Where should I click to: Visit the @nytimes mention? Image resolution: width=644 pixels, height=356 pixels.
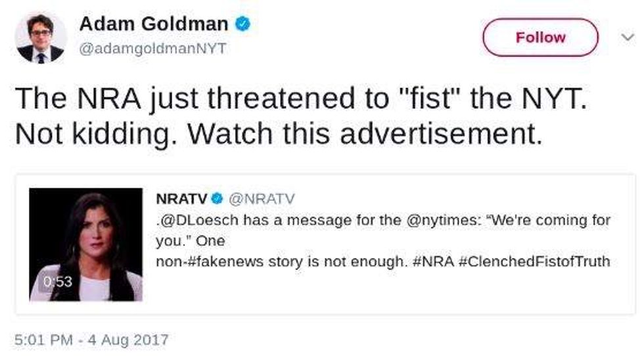click(440, 220)
